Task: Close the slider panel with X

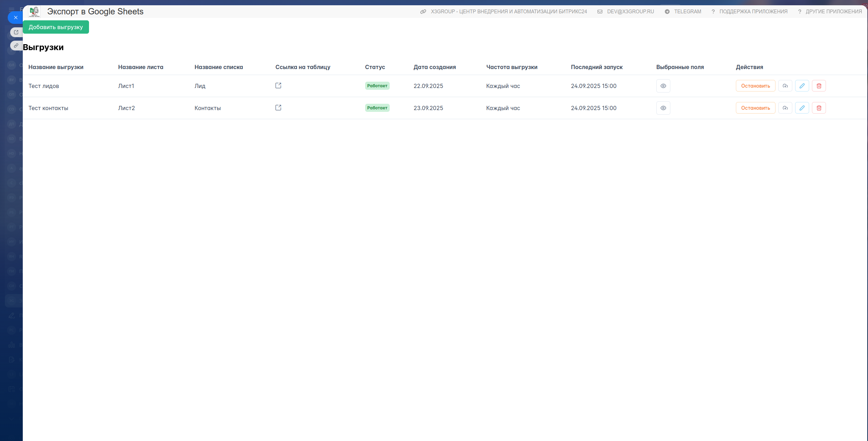Action: click(15, 18)
